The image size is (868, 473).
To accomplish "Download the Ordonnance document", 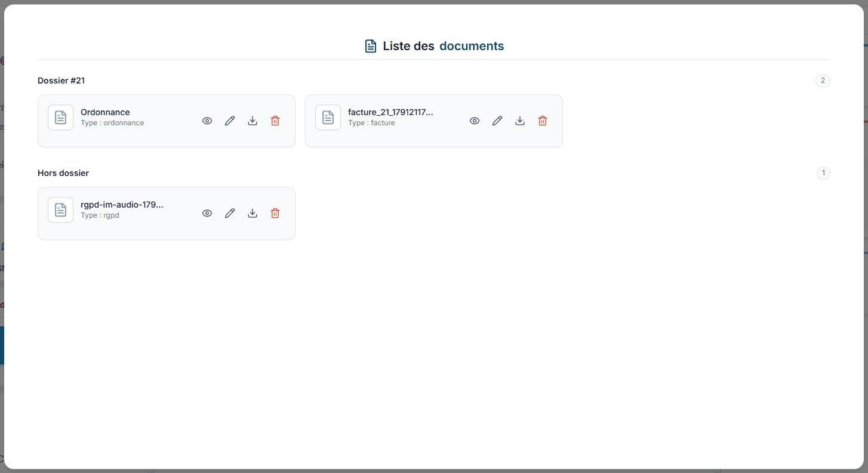I will click(x=253, y=120).
